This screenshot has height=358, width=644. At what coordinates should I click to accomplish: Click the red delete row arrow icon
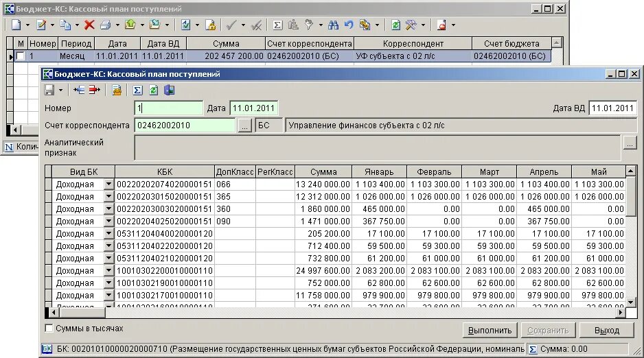point(95,90)
